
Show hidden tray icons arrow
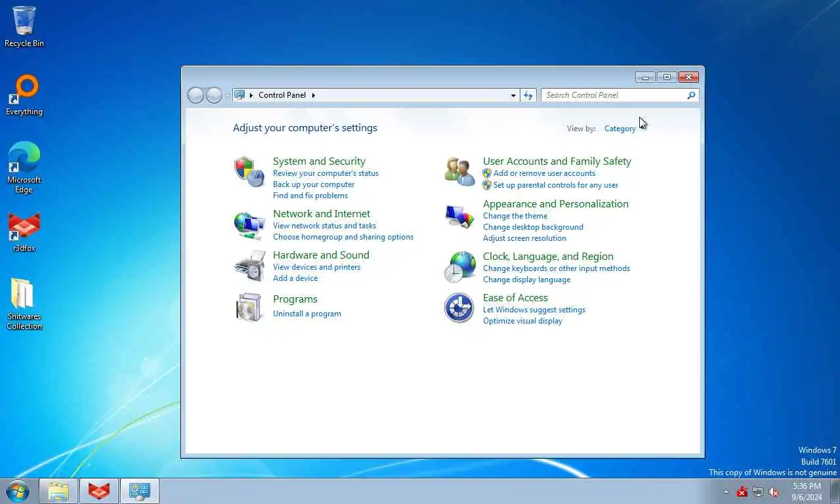point(726,492)
